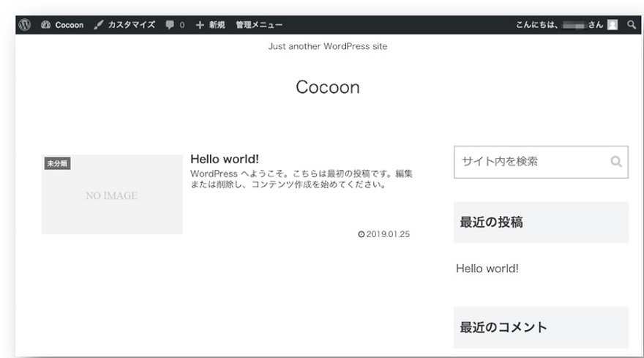The image size is (644, 358).
Task: Open the Hello world! post title
Action: (225, 159)
